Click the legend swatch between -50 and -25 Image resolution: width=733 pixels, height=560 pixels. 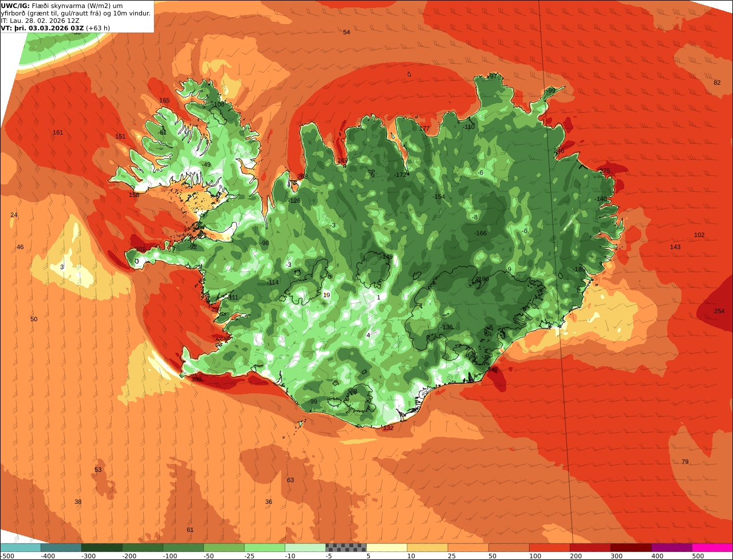click(x=223, y=548)
